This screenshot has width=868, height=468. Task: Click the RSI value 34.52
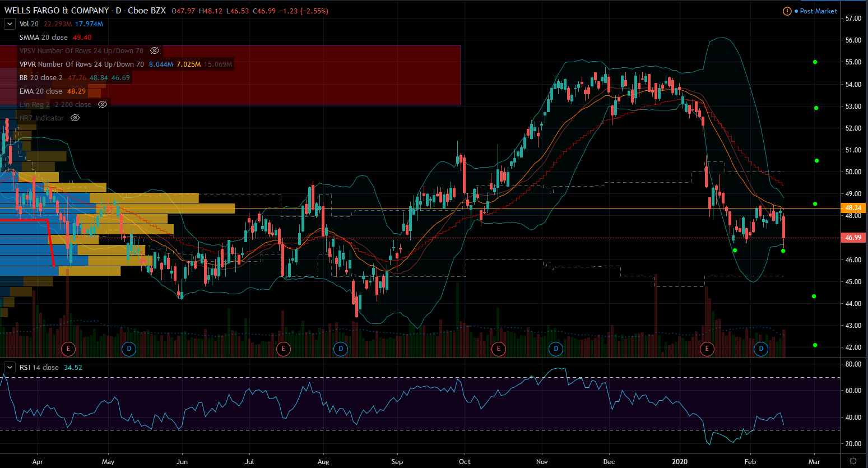point(73,368)
